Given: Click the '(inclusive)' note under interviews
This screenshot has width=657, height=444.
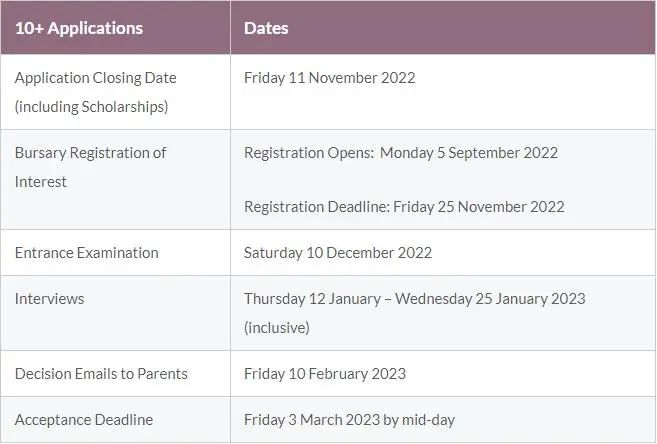Looking at the screenshot, I should 277,328.
